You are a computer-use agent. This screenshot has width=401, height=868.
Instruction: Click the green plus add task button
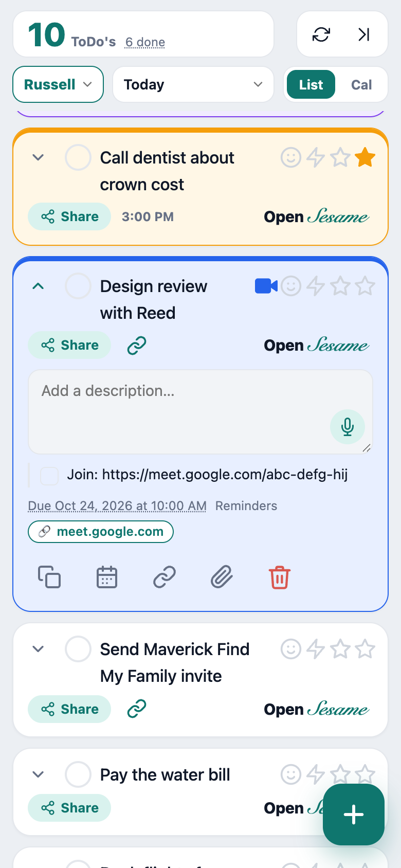pyautogui.click(x=354, y=815)
